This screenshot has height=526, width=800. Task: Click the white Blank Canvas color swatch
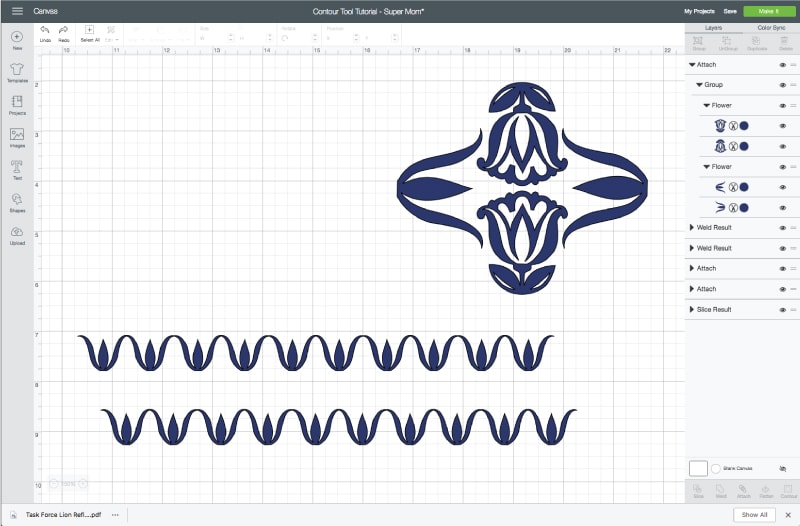point(698,468)
